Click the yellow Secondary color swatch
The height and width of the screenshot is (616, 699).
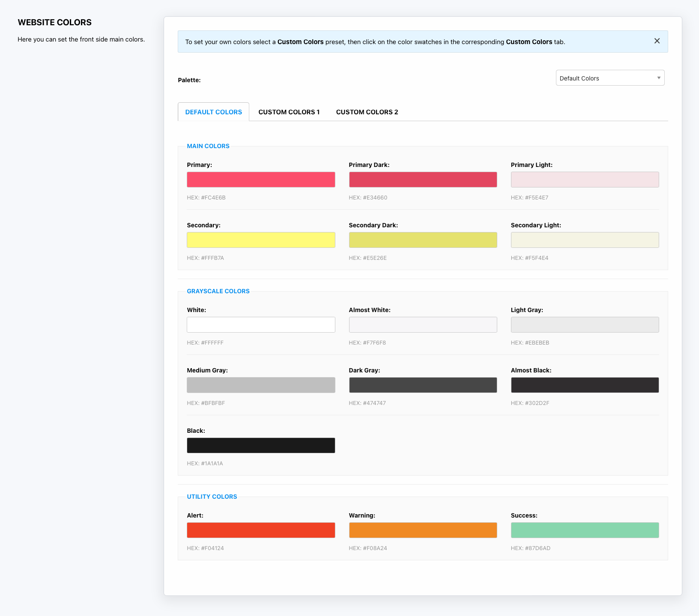[x=261, y=240]
